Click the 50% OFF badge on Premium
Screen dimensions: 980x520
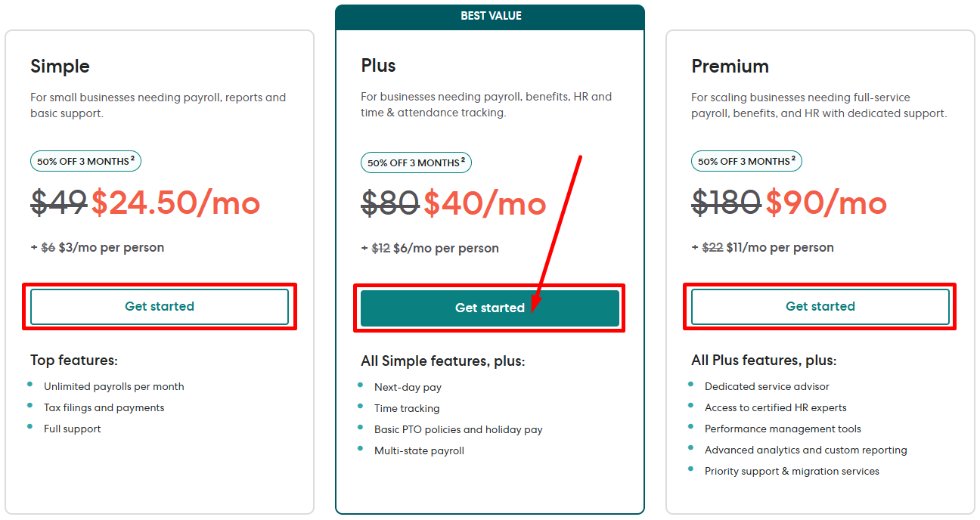746,162
